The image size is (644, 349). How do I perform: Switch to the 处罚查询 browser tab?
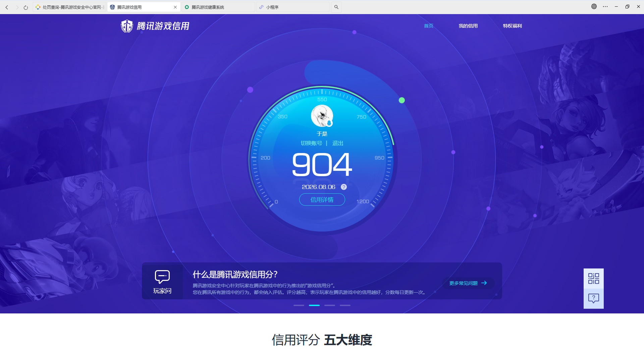click(70, 7)
